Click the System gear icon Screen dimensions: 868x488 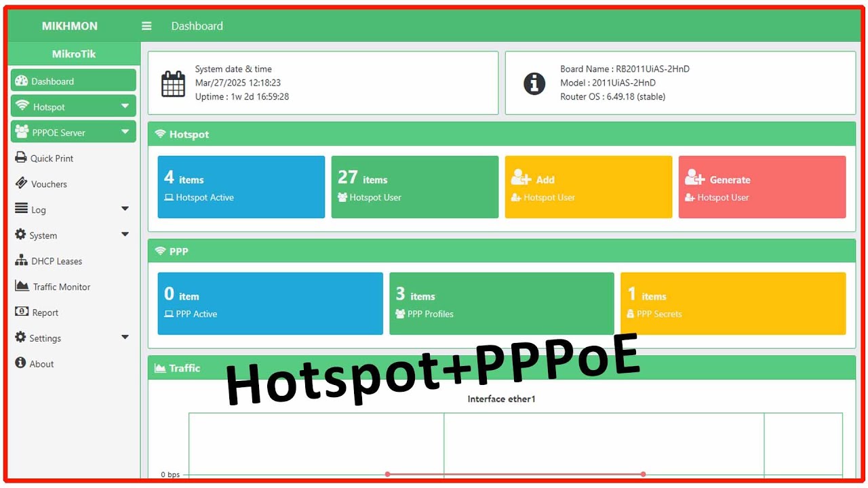20,235
